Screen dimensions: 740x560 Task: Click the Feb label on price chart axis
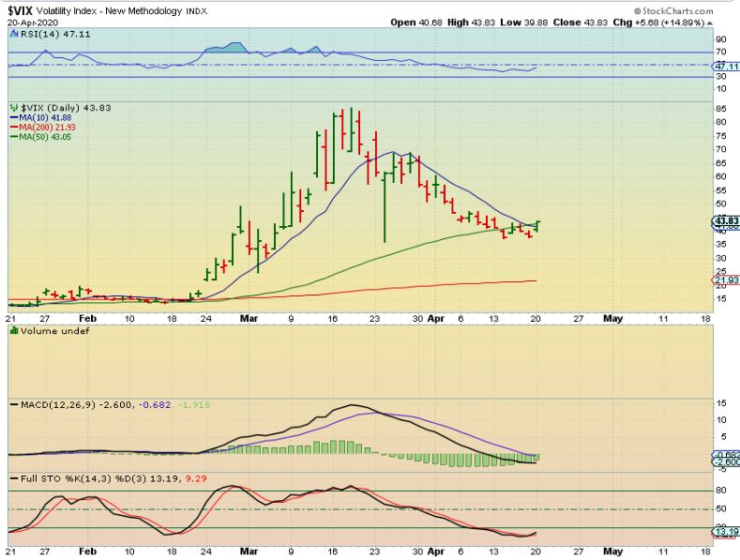click(87, 319)
